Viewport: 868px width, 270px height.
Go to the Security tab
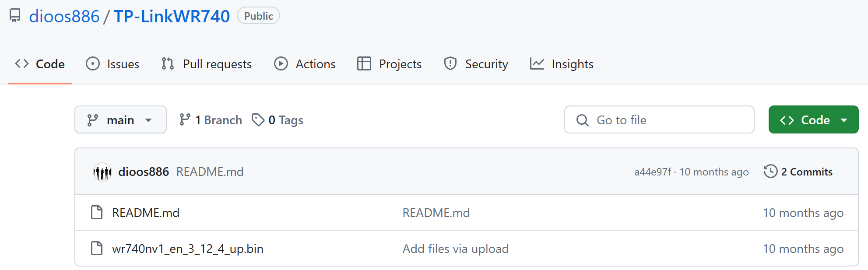(476, 64)
